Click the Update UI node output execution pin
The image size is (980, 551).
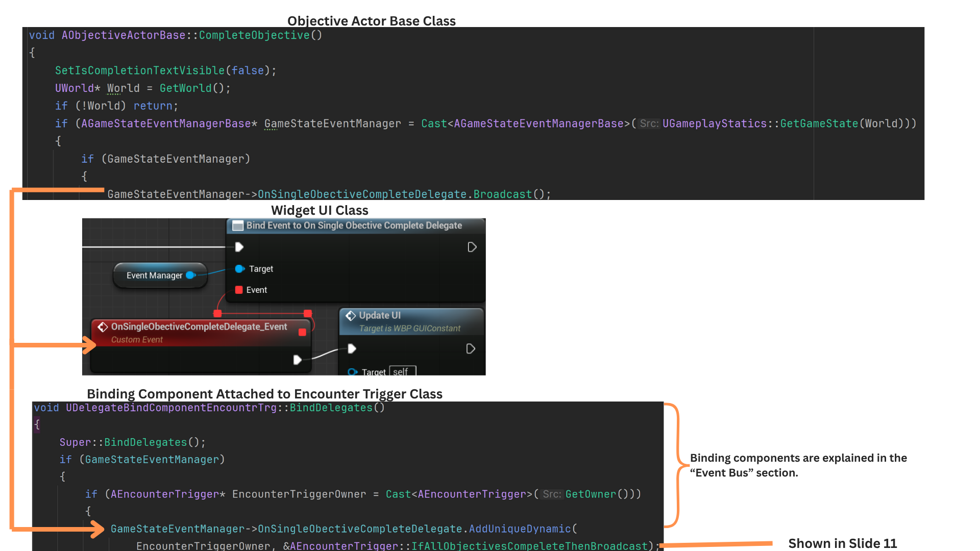[471, 349]
